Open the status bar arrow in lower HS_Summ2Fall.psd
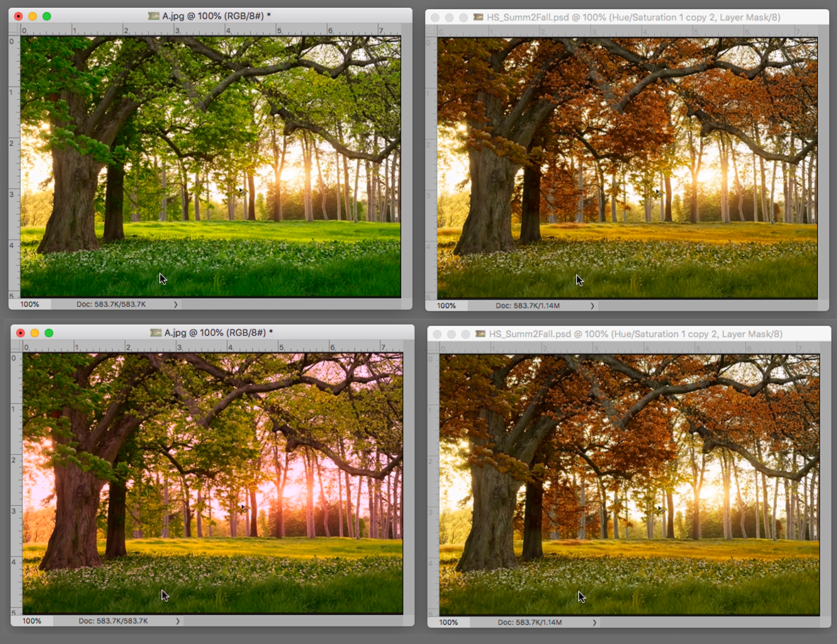 (x=594, y=622)
